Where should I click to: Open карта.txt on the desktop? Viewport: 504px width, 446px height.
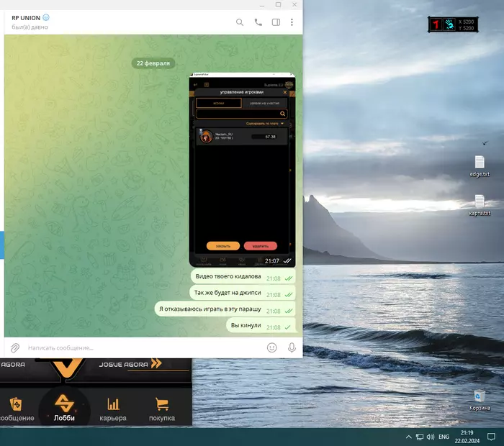tap(480, 205)
